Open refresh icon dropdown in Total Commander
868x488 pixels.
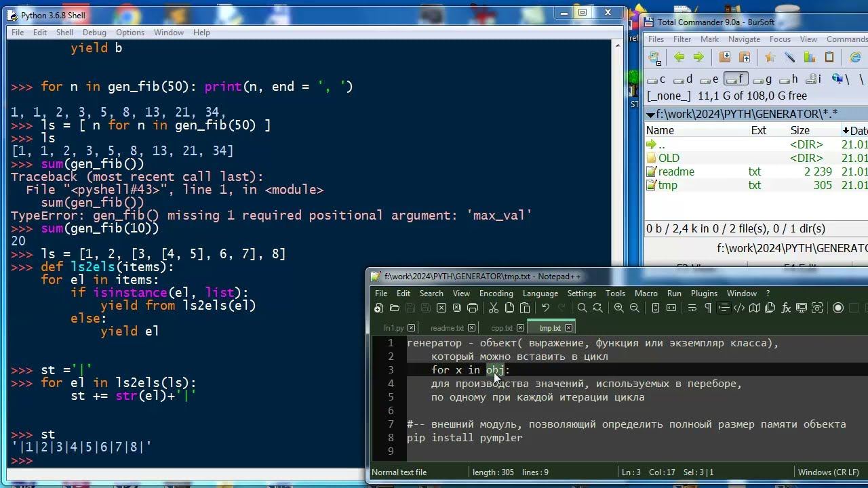pyautogui.click(x=659, y=63)
